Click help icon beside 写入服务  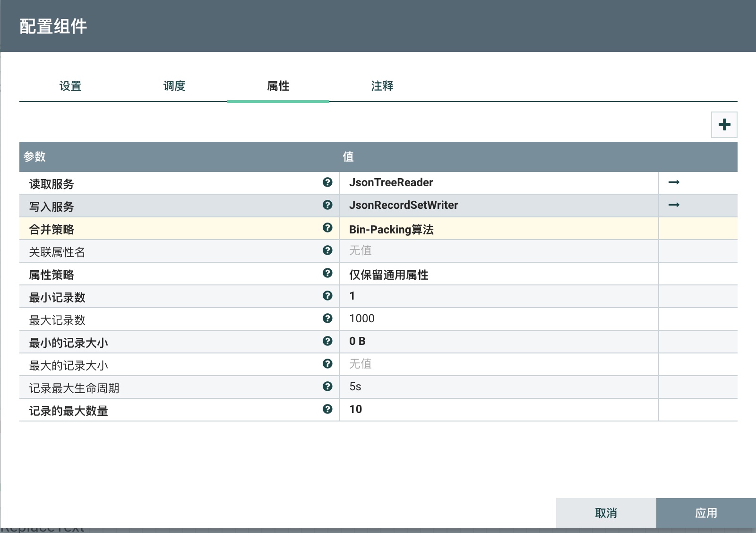pos(327,205)
